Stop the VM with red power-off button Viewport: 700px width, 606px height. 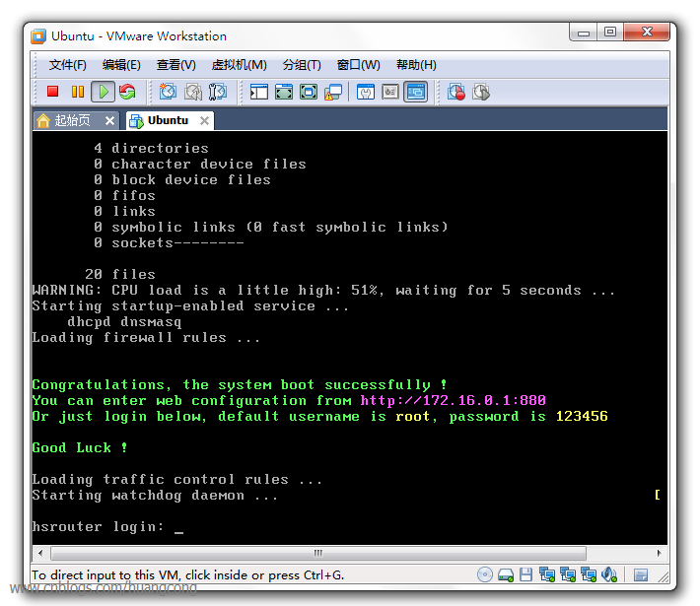(52, 92)
